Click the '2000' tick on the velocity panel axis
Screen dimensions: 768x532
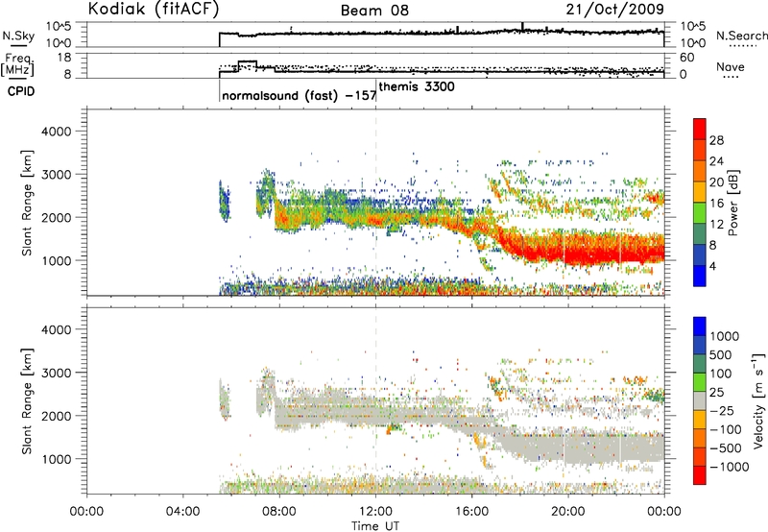(x=57, y=416)
